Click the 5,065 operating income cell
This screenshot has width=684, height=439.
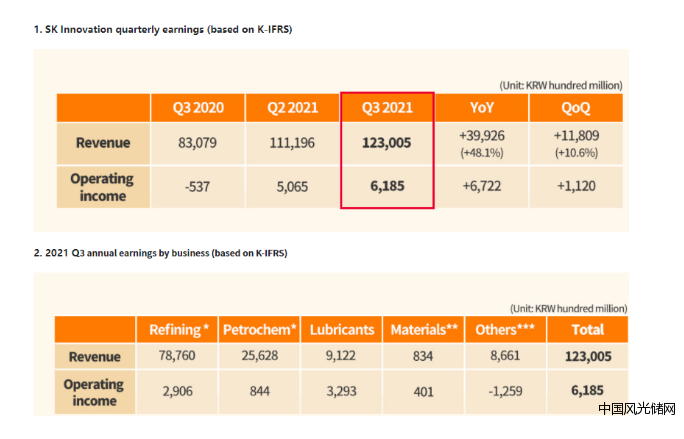click(292, 187)
